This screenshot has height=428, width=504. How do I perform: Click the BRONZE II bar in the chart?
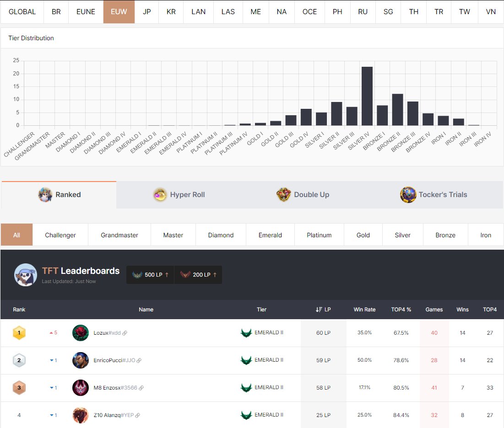[x=398, y=109]
